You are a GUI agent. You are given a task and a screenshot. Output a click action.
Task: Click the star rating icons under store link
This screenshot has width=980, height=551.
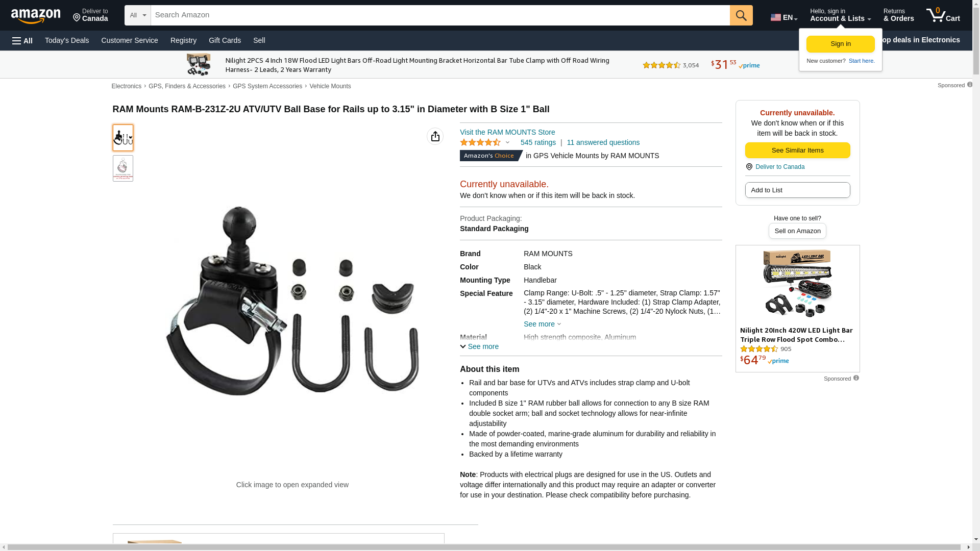tap(480, 143)
